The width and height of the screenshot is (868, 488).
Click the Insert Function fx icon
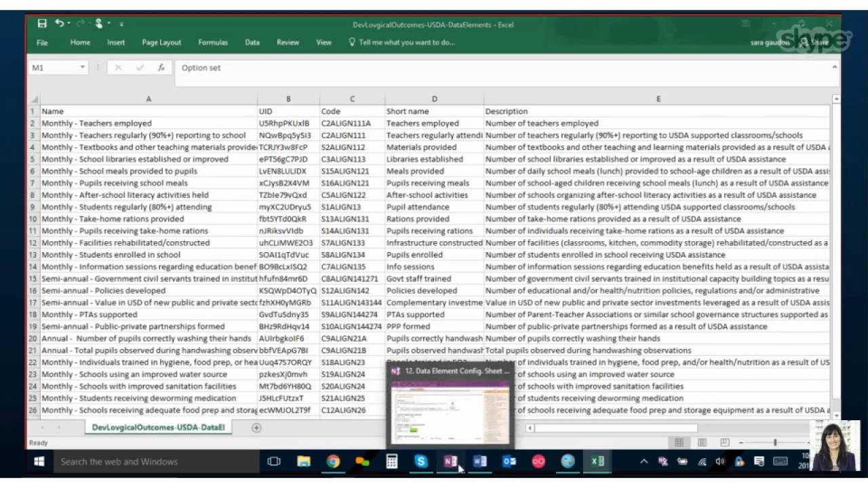pos(161,68)
